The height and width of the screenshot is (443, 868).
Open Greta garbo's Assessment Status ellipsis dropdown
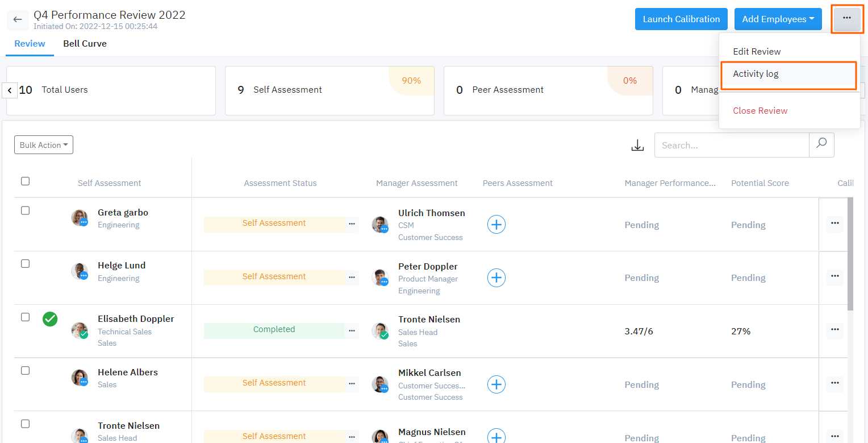pyautogui.click(x=352, y=225)
